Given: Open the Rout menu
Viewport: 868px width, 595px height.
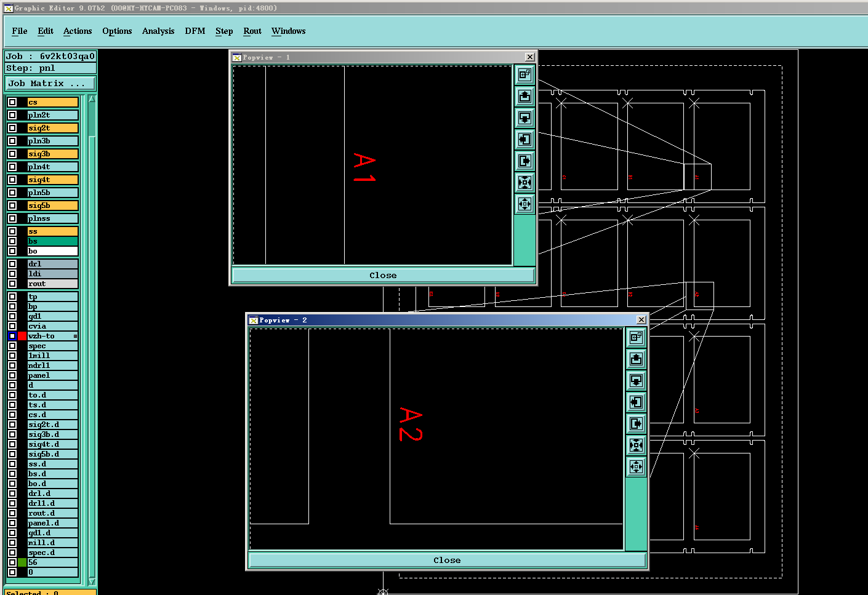Looking at the screenshot, I should point(252,31).
